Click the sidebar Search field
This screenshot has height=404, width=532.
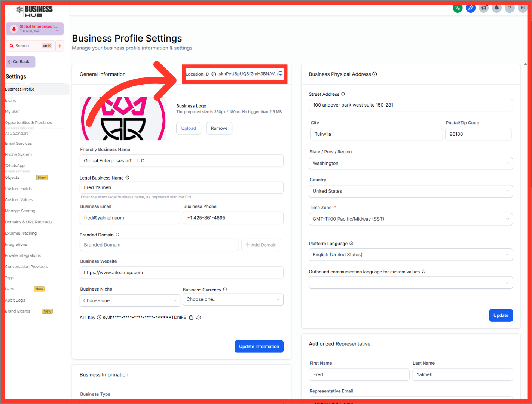point(30,46)
